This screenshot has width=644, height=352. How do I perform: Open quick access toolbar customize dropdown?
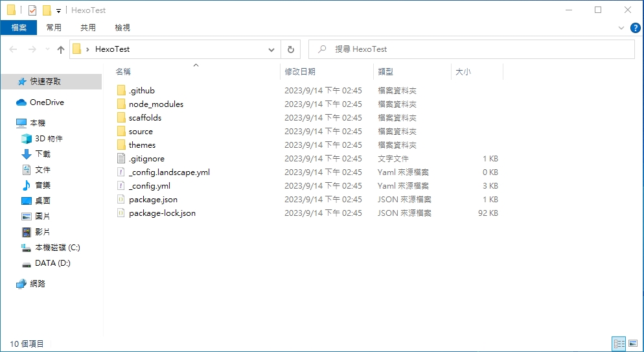[58, 10]
